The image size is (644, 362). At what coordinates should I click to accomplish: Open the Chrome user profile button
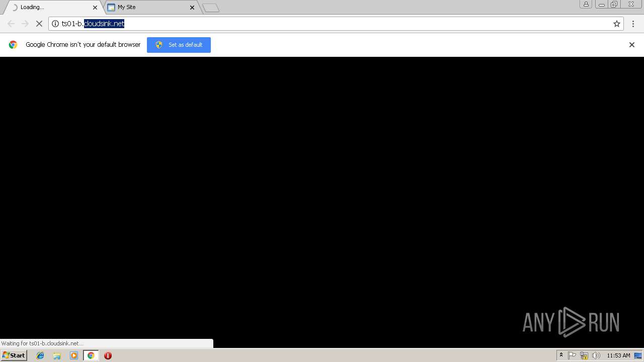586,4
